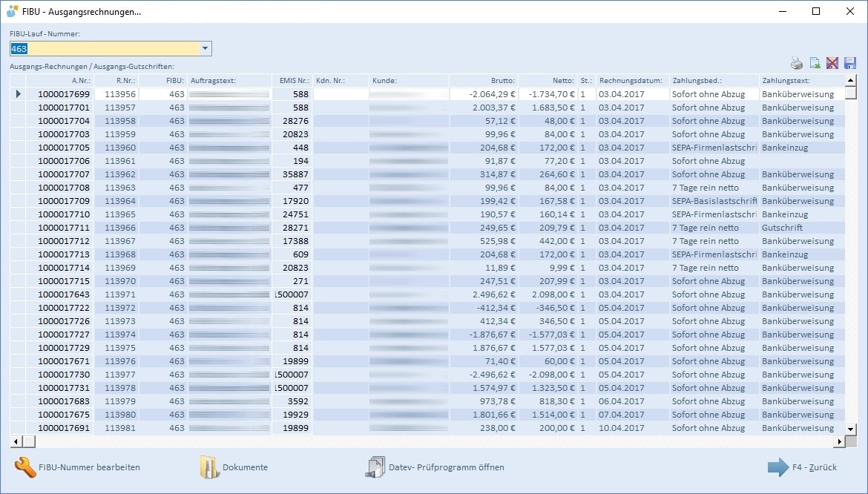This screenshot has width=868, height=494.
Task: Sort by the R.Nr. column header
Action: pyautogui.click(x=116, y=81)
